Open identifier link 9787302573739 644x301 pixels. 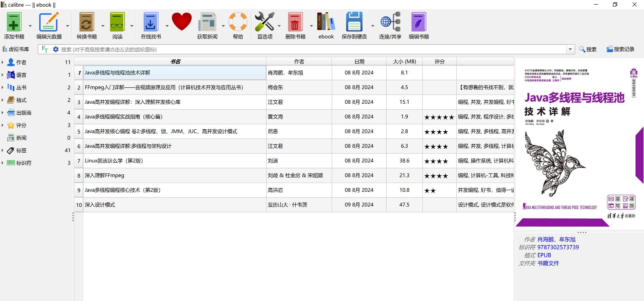pyautogui.click(x=558, y=247)
